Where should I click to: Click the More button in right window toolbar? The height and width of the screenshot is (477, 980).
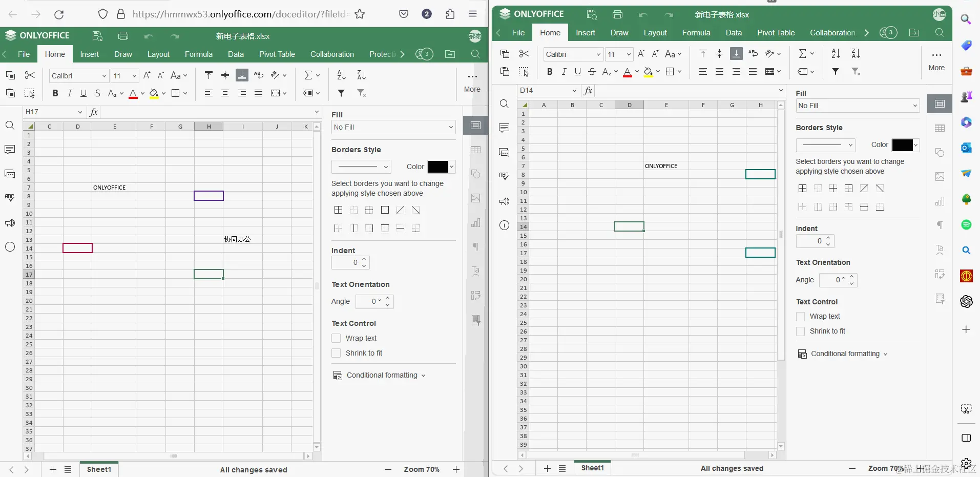[x=936, y=60]
